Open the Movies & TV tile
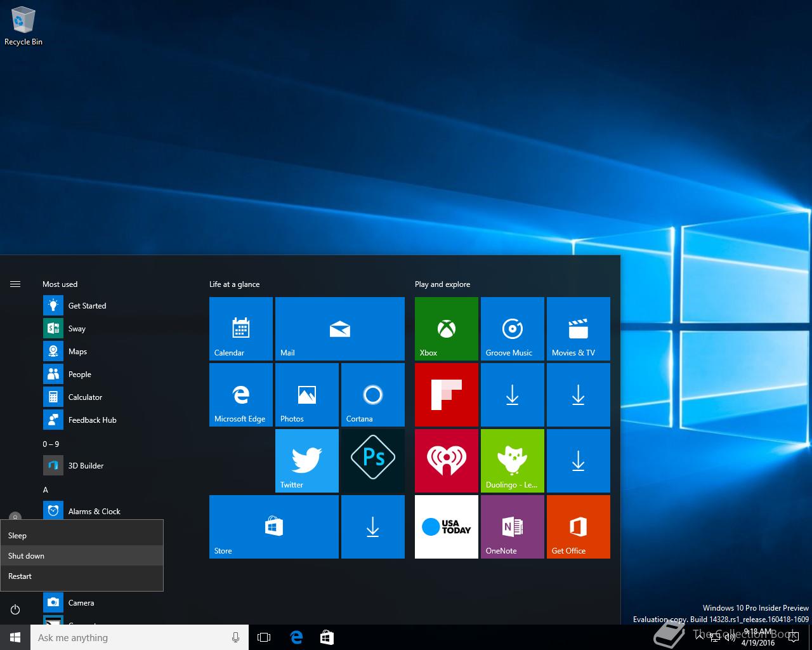This screenshot has height=650, width=812. click(579, 329)
